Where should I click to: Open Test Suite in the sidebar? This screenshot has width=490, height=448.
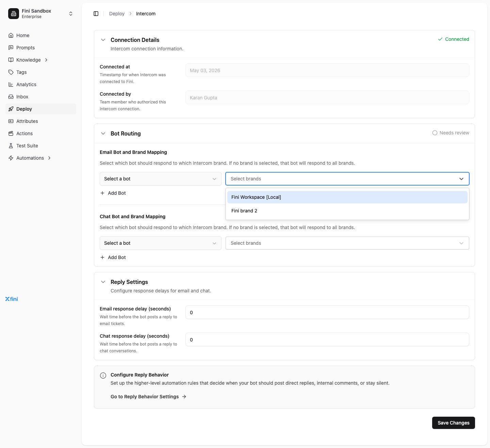[41, 146]
